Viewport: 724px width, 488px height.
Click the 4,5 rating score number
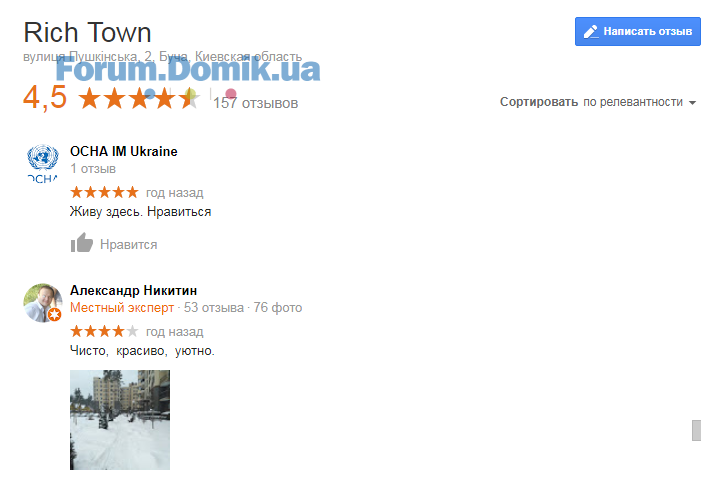(45, 98)
